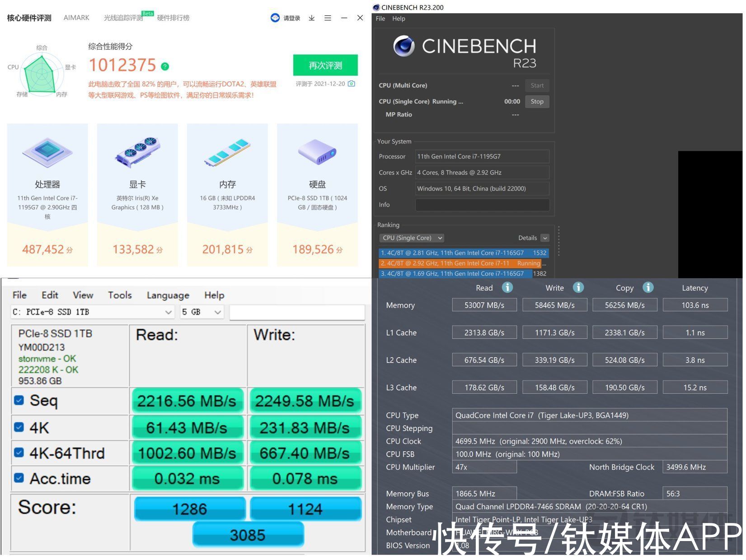Image resolution: width=746 pixels, height=560 pixels.
Task: Select ranking row 1 i7-1165G7 score 1532
Action: pos(464,253)
